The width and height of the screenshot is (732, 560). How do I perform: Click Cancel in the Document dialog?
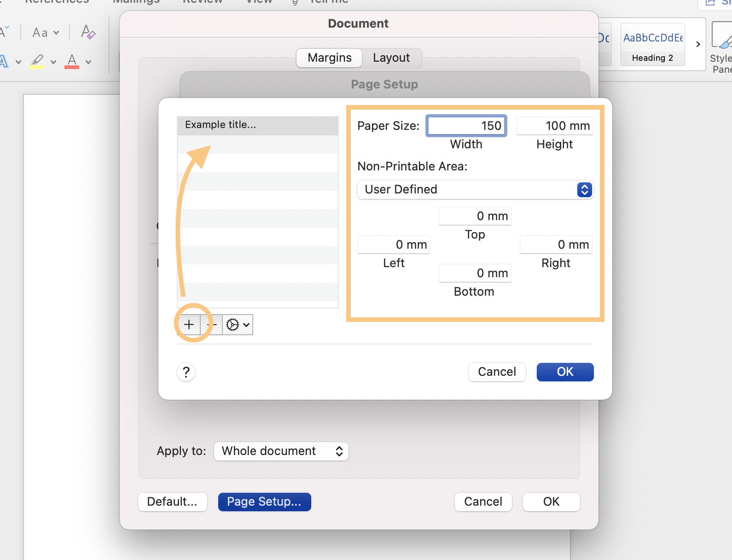click(x=483, y=502)
